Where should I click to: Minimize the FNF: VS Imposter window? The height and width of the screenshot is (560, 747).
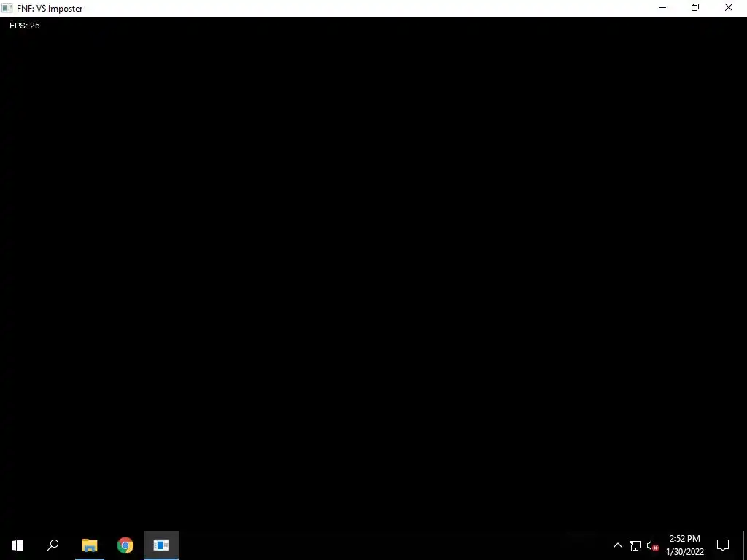[x=662, y=8]
